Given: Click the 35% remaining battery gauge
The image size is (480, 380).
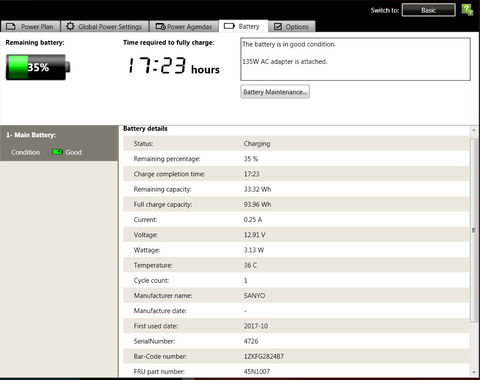Looking at the screenshot, I should 38,67.
